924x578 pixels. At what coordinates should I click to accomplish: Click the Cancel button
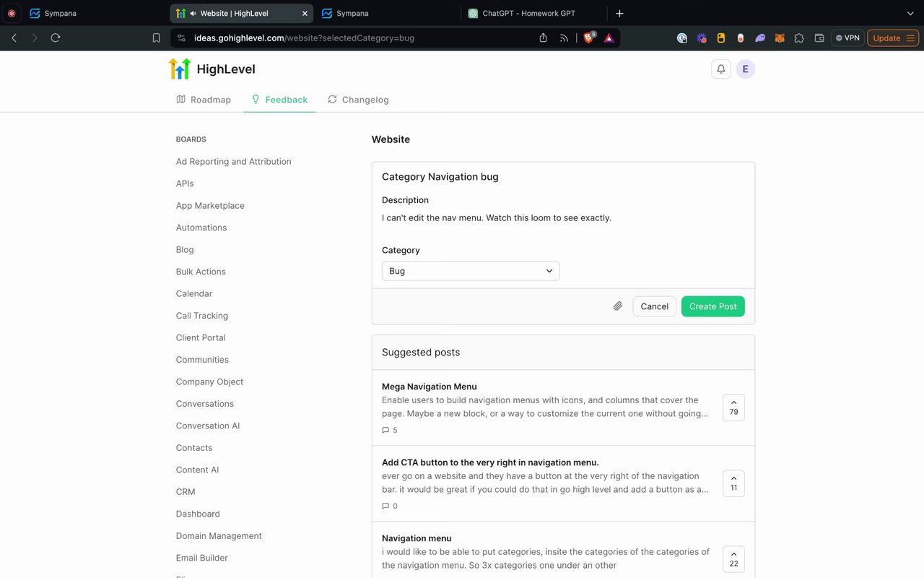coord(654,306)
